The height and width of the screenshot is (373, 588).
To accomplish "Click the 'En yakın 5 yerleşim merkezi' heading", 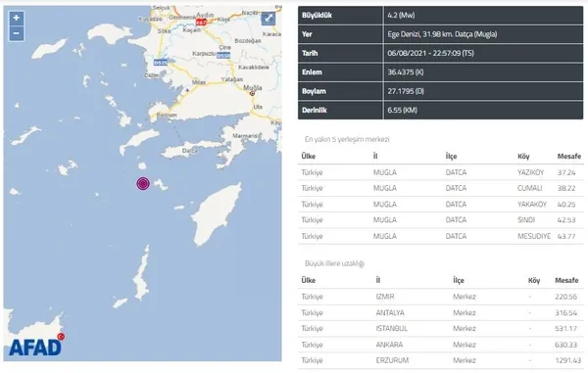I will [347, 139].
